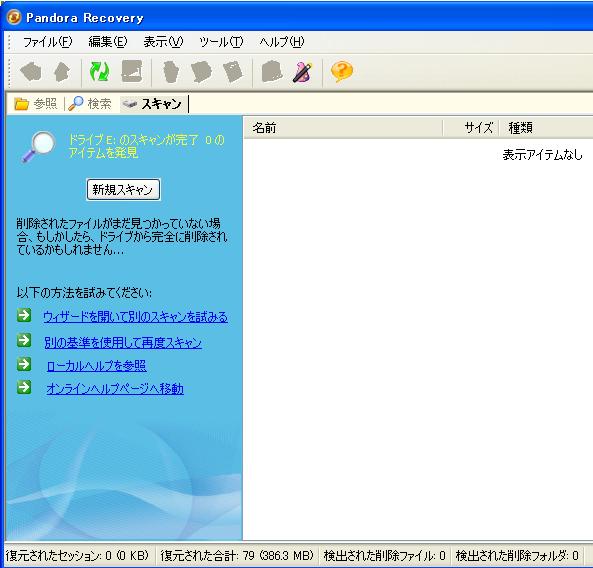The width and height of the screenshot is (593, 568).
Task: Follow link ウィザードを開いて別のスキャンを試みる
Action: [x=135, y=317]
